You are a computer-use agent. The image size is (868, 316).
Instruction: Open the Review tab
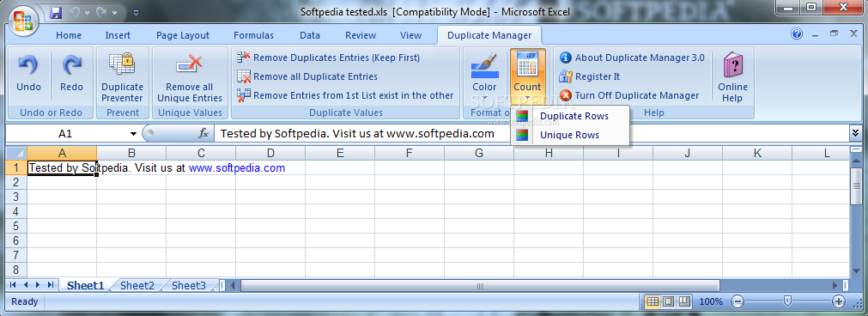tap(361, 35)
